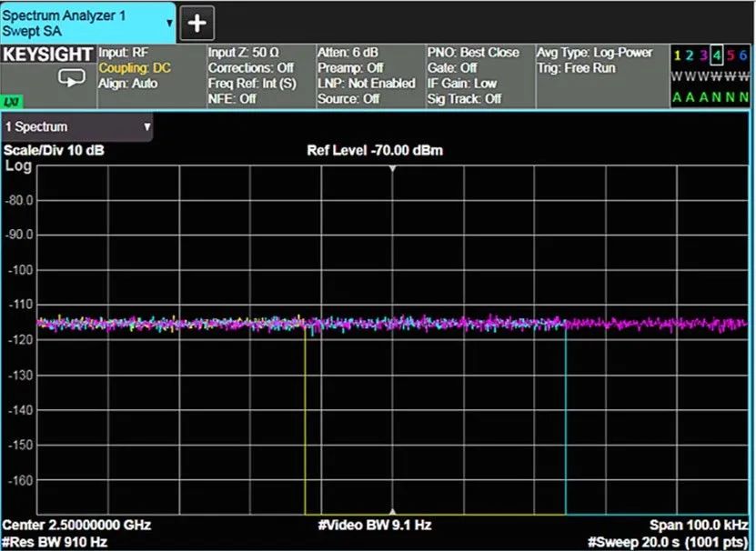Adjust the Video BW 9.1 Hz setting
This screenshot has height=551, width=756.
coord(374,526)
